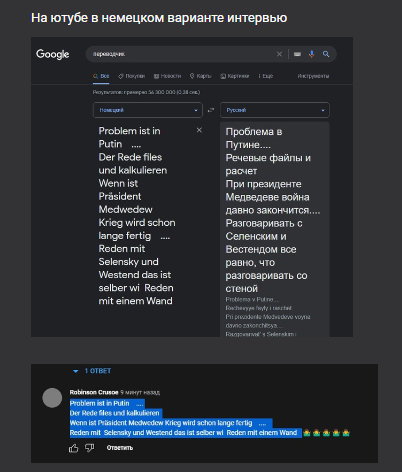Image resolution: width=402 pixels, height=472 pixels.
Task: Click the results count text
Action: click(x=146, y=92)
